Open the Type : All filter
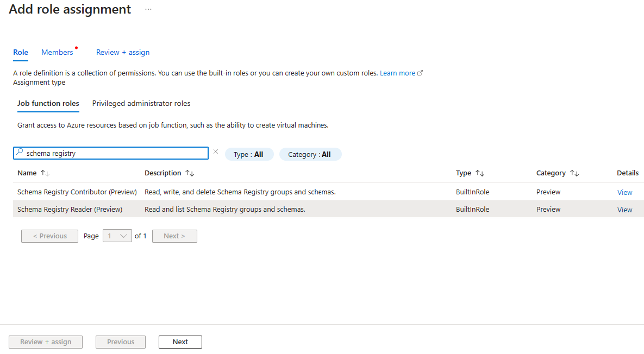 point(249,154)
